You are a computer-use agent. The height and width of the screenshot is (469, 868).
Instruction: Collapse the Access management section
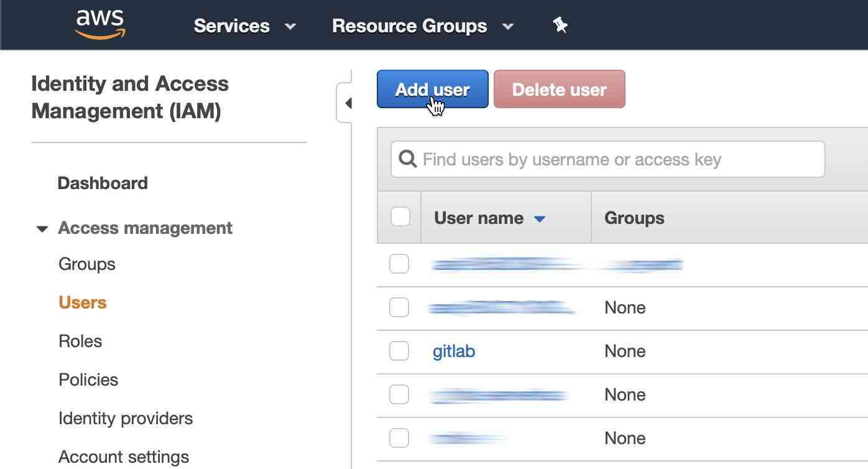[x=42, y=229]
